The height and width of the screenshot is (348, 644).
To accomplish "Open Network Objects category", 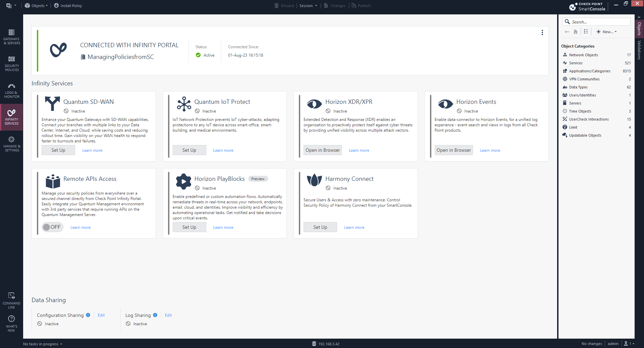I will (x=596, y=55).
